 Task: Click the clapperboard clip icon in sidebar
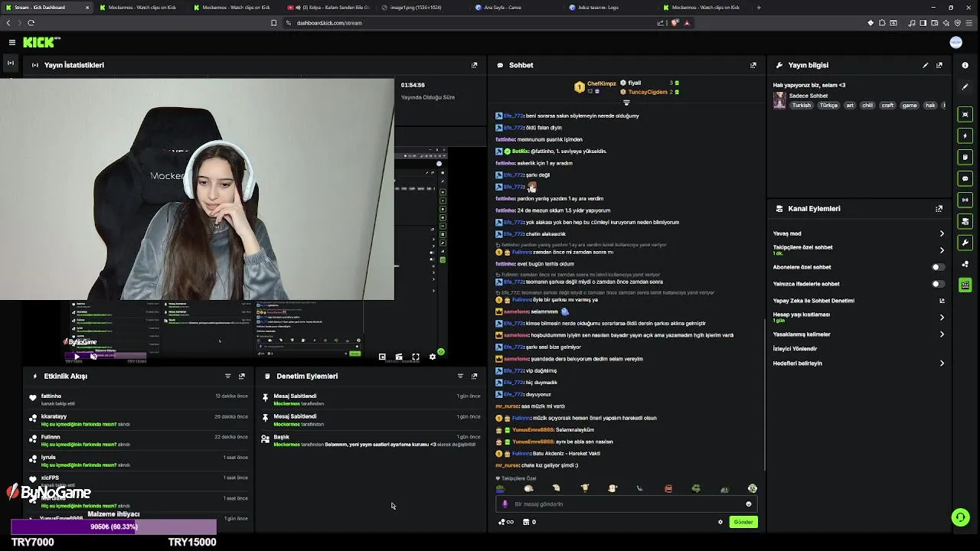point(965,285)
